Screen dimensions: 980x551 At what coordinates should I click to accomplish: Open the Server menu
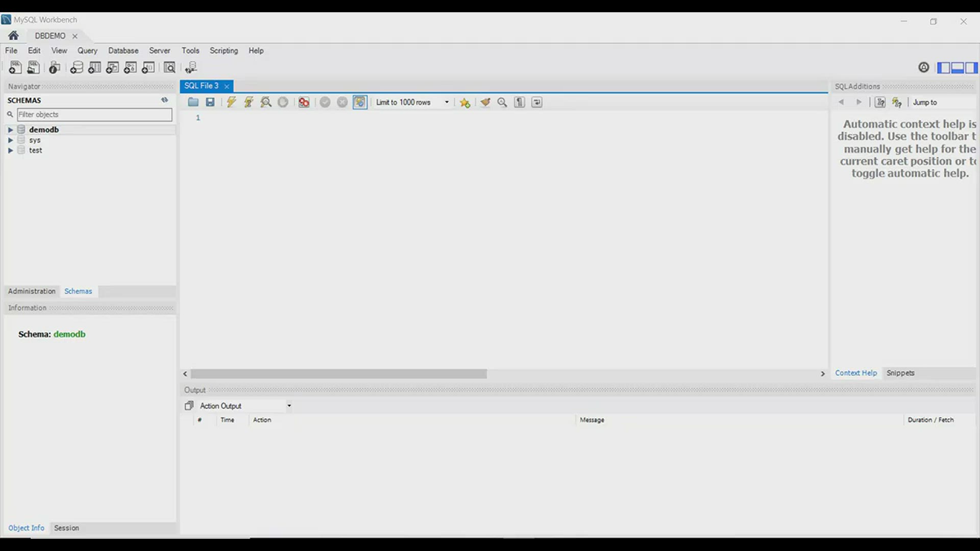tap(159, 51)
